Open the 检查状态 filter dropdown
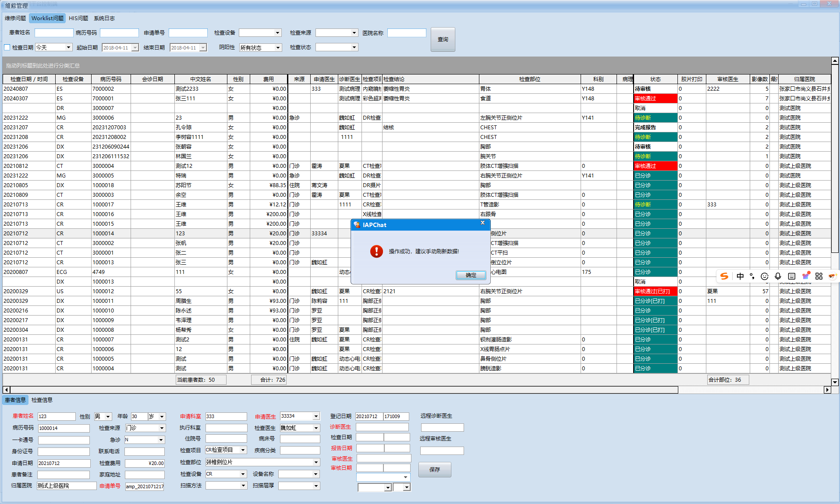This screenshot has height=504, width=840. point(354,47)
